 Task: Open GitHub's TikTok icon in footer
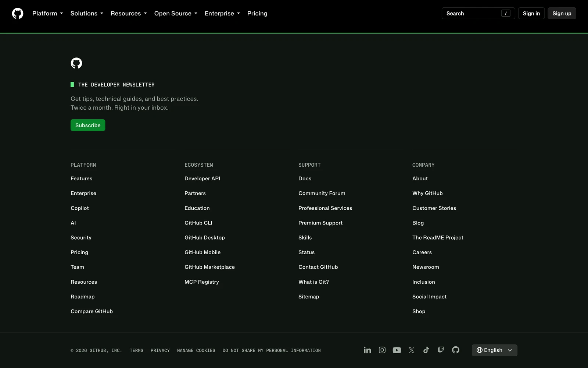(x=426, y=350)
